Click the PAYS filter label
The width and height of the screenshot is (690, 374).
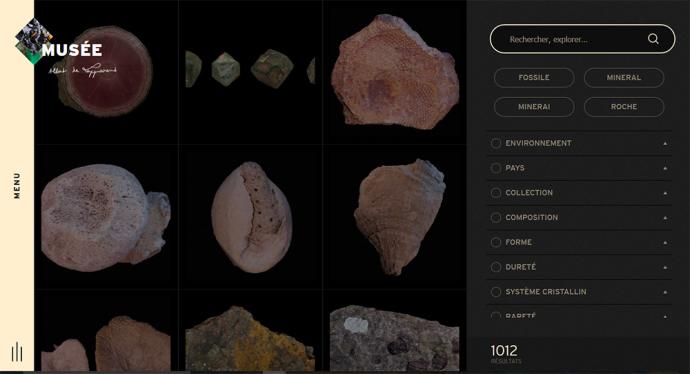pos(515,168)
